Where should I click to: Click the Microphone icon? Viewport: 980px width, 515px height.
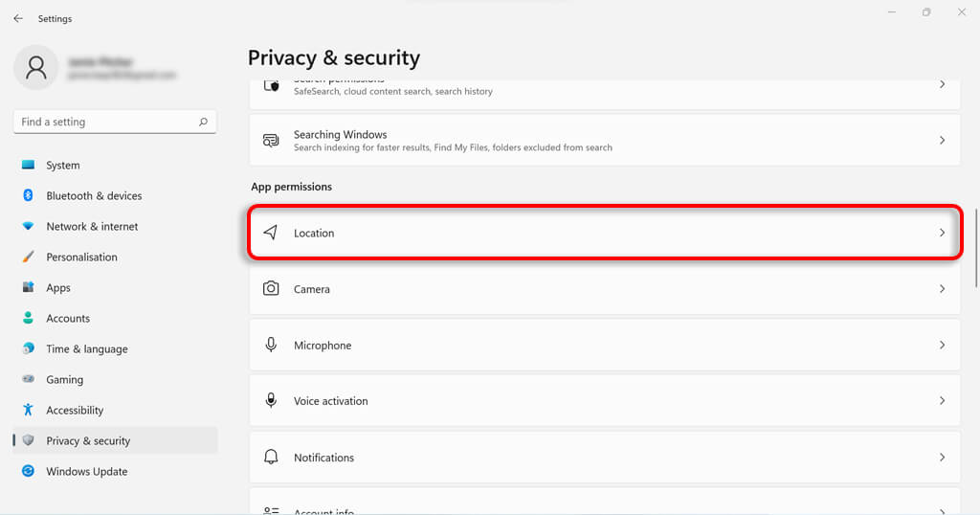coord(271,345)
